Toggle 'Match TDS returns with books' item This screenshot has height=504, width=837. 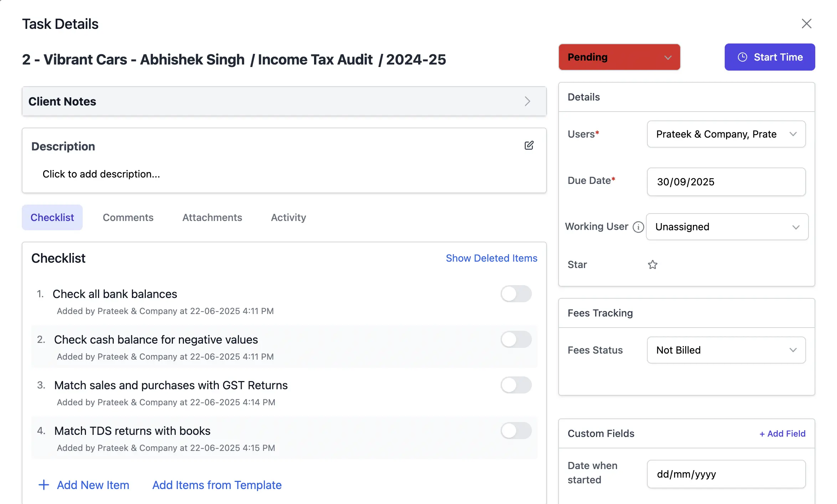516,431
